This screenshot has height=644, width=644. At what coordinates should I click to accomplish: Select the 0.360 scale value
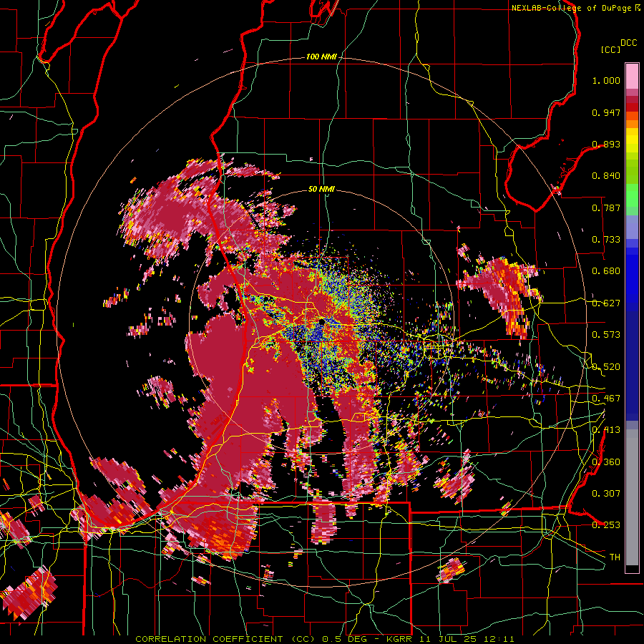(606, 462)
